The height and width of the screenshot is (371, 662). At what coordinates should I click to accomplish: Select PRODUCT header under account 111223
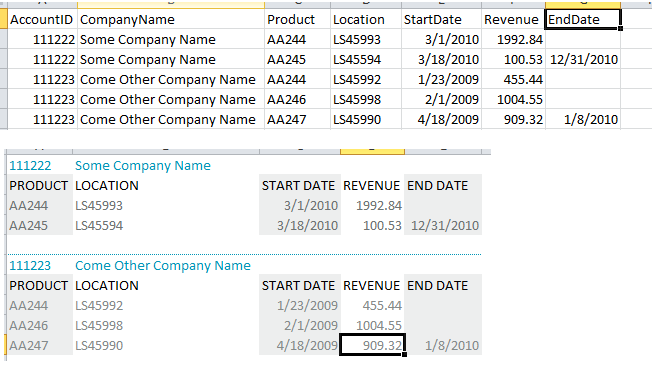tap(38, 285)
